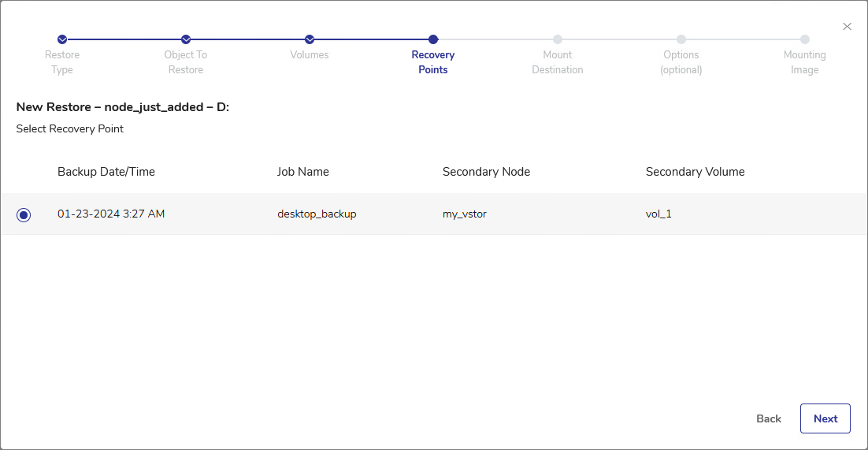Click the Secondary Node column header
Image resolution: width=868 pixels, height=450 pixels.
point(486,172)
